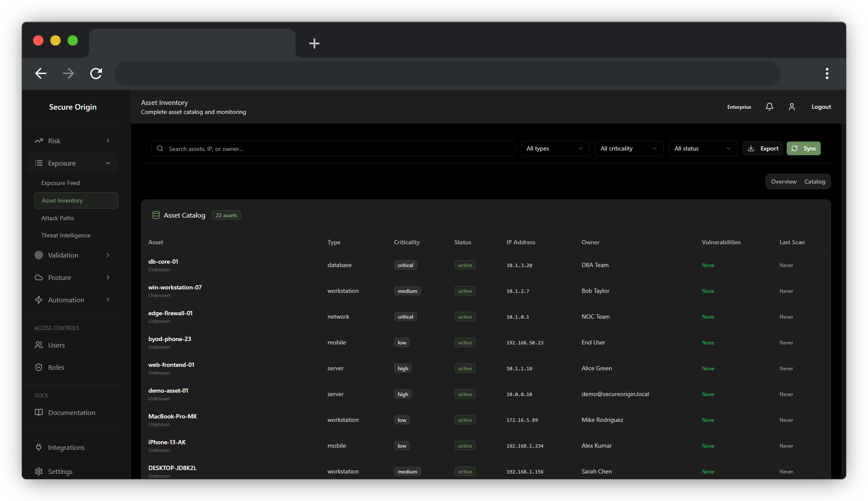Click the notifications bell icon
Viewport: 868px width, 501px height.
[x=769, y=107]
